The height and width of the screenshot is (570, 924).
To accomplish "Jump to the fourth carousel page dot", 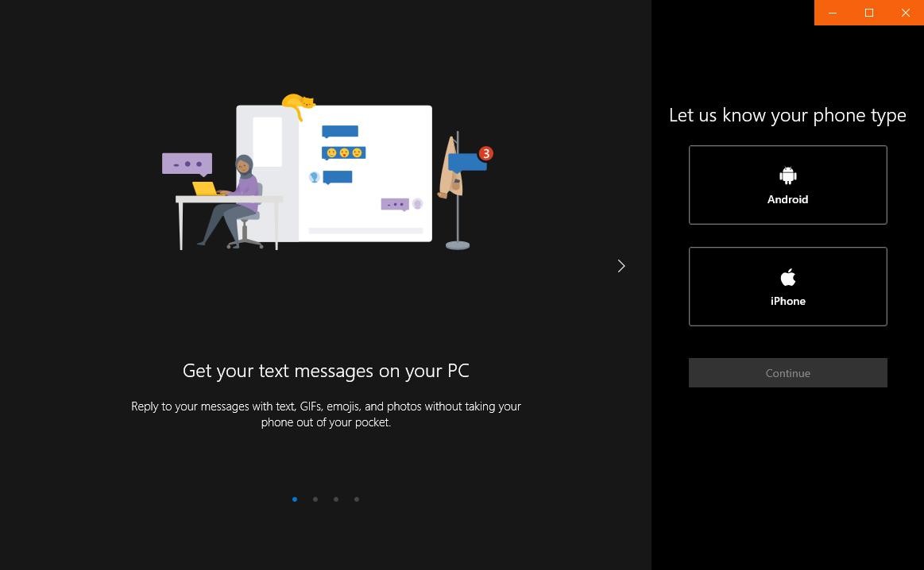I will 357,499.
